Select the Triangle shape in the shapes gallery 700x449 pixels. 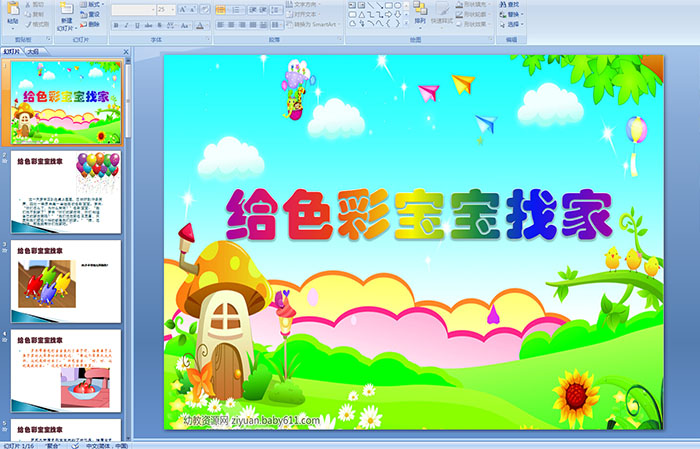coord(362,15)
